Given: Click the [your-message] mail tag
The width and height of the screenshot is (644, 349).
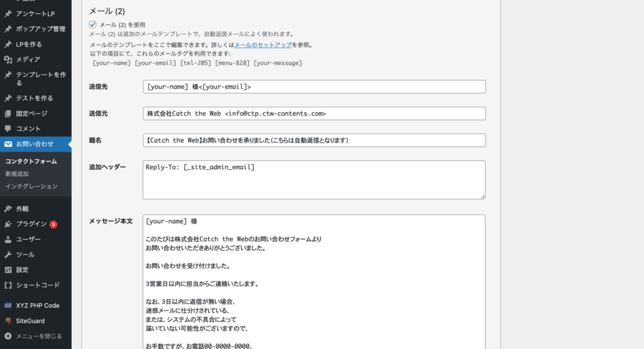Looking at the screenshot, I should pos(277,63).
